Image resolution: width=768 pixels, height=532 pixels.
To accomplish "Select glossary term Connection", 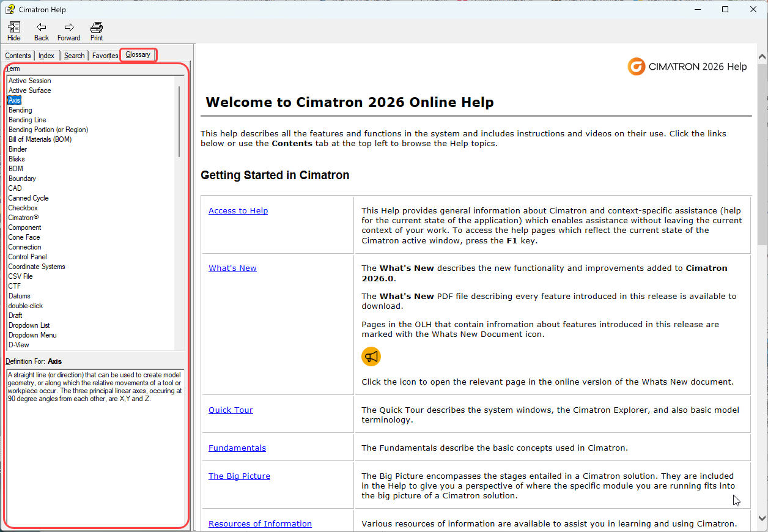I will point(25,247).
